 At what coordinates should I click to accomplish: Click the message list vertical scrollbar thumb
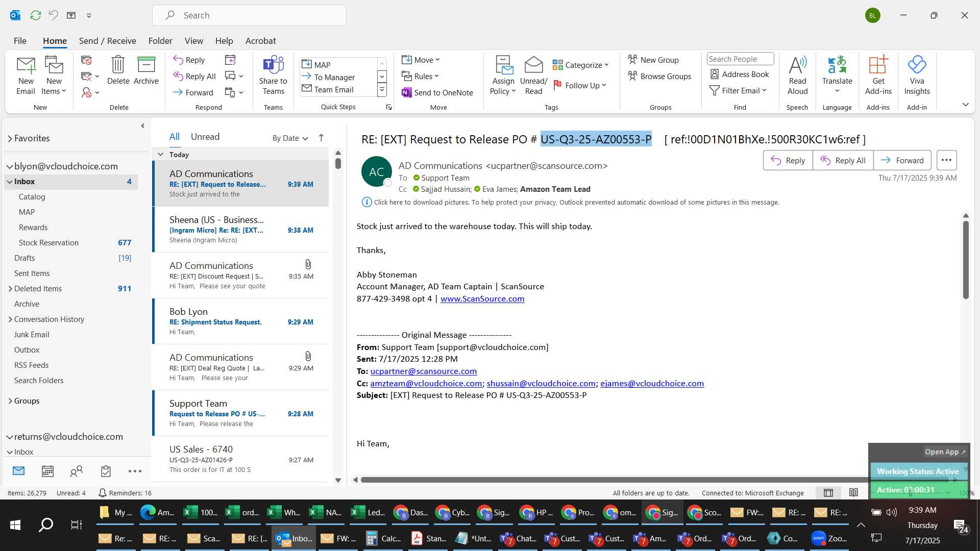pos(338,163)
